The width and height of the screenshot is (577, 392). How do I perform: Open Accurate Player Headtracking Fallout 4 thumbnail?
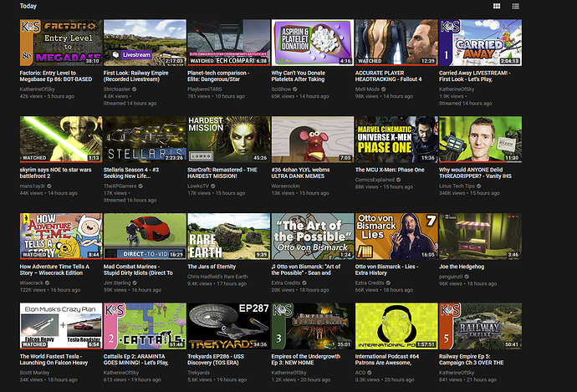point(396,43)
